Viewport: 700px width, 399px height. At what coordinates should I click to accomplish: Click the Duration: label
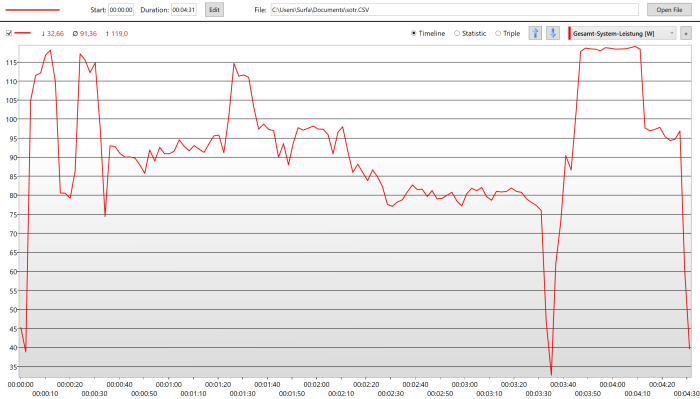154,10
